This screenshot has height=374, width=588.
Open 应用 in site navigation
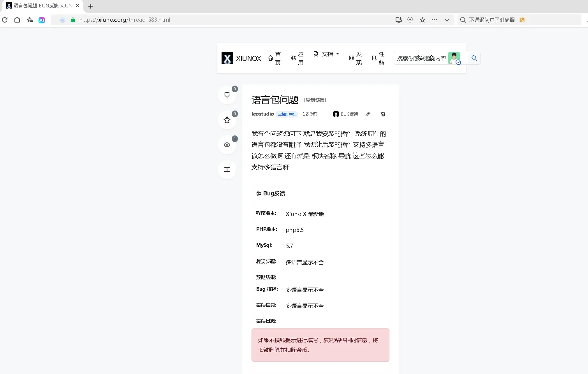tap(297, 58)
